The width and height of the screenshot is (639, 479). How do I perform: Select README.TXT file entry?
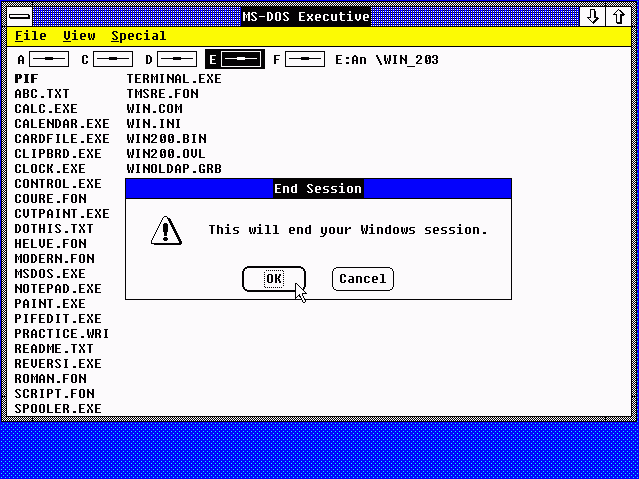pos(53,348)
